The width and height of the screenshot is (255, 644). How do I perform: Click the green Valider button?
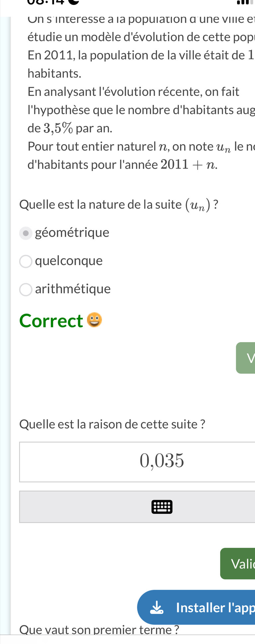point(237,563)
